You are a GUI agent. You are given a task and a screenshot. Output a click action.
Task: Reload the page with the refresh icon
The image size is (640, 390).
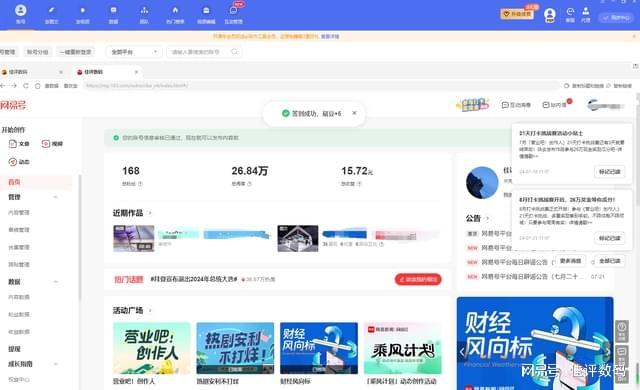[x=26, y=86]
